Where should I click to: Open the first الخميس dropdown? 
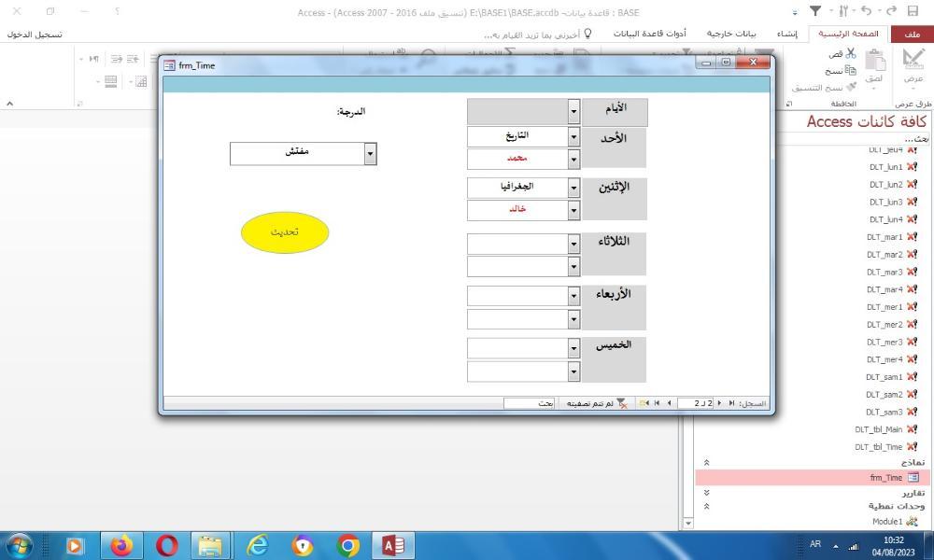tap(573, 348)
